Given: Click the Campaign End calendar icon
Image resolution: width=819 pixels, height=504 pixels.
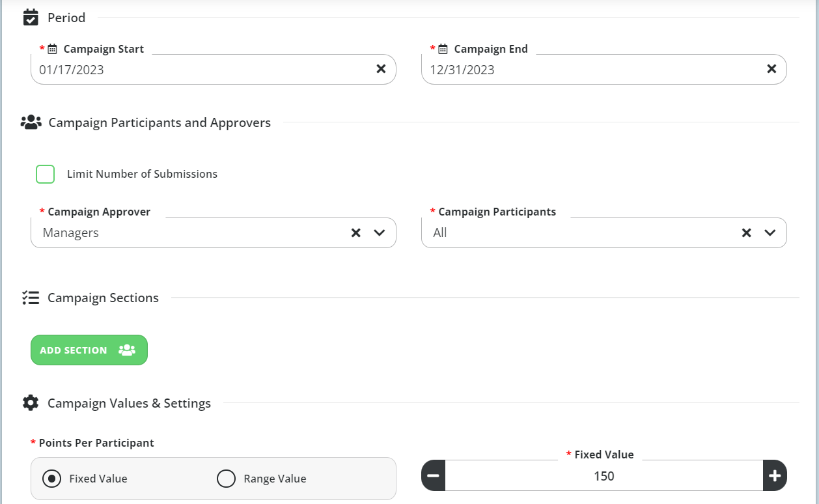Looking at the screenshot, I should [443, 49].
